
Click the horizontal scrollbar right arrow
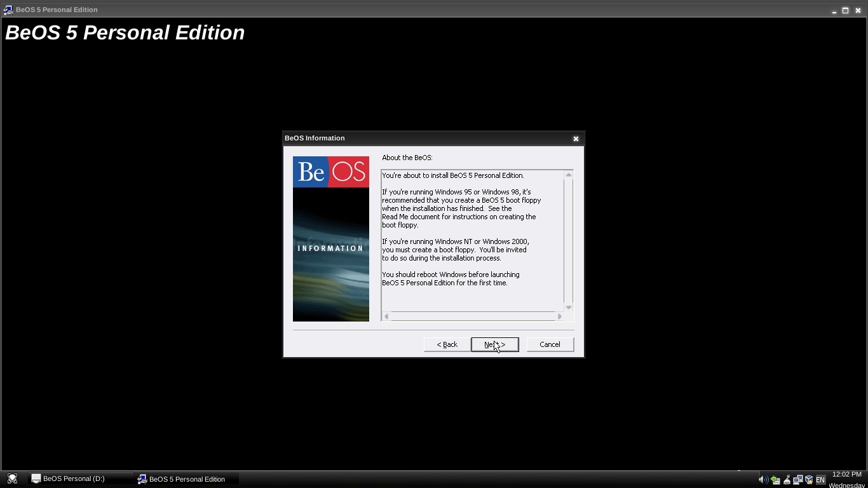pos(559,316)
